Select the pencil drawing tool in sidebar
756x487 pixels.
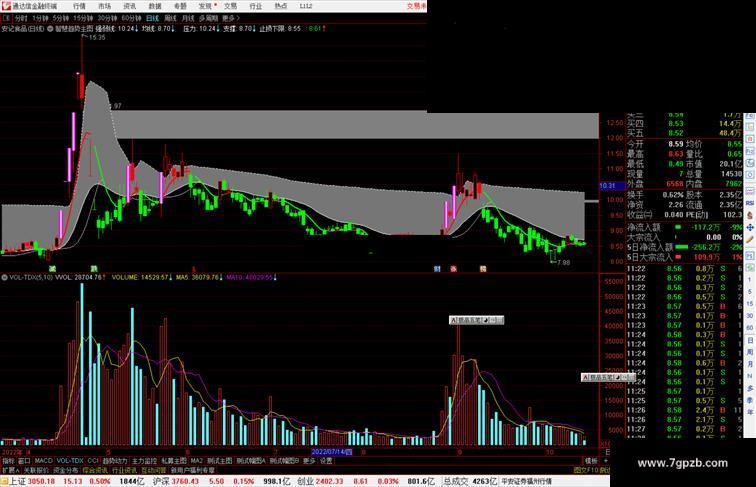point(750,239)
